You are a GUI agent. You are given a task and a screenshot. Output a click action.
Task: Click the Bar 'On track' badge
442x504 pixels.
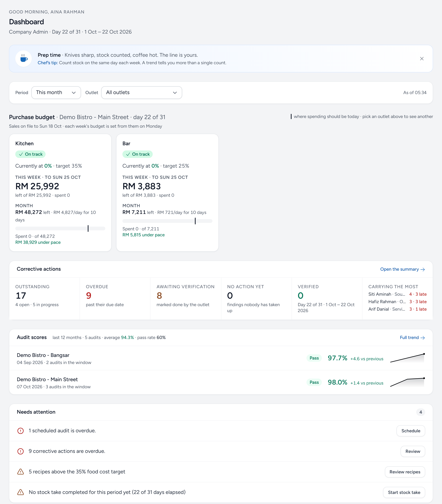pyautogui.click(x=138, y=154)
